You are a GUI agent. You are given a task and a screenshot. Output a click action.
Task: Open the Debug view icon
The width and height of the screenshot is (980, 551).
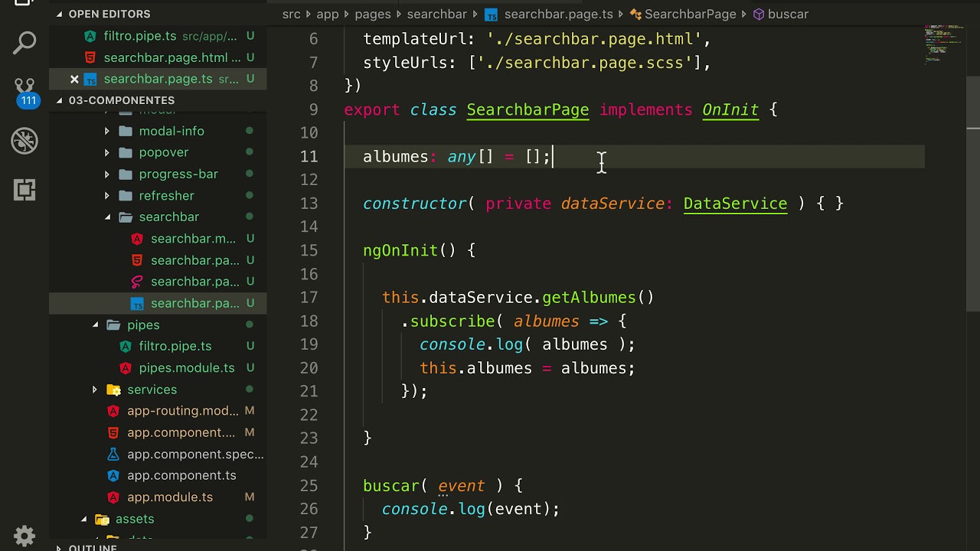point(24,141)
